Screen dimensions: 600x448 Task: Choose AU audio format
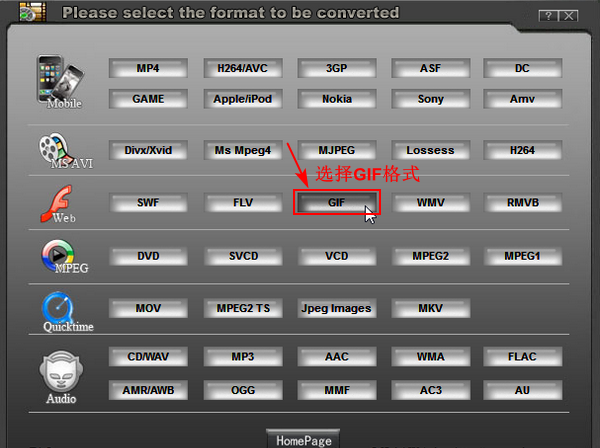522,390
